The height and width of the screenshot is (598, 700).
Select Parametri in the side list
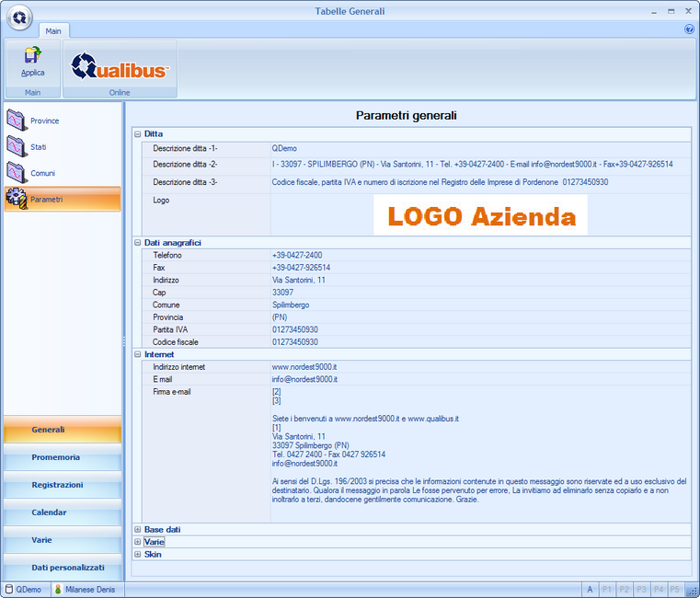coord(46,199)
